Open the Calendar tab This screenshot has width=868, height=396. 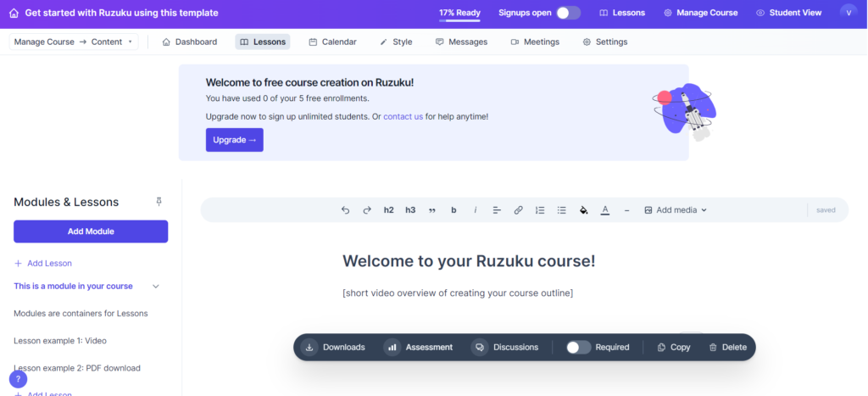click(x=332, y=42)
